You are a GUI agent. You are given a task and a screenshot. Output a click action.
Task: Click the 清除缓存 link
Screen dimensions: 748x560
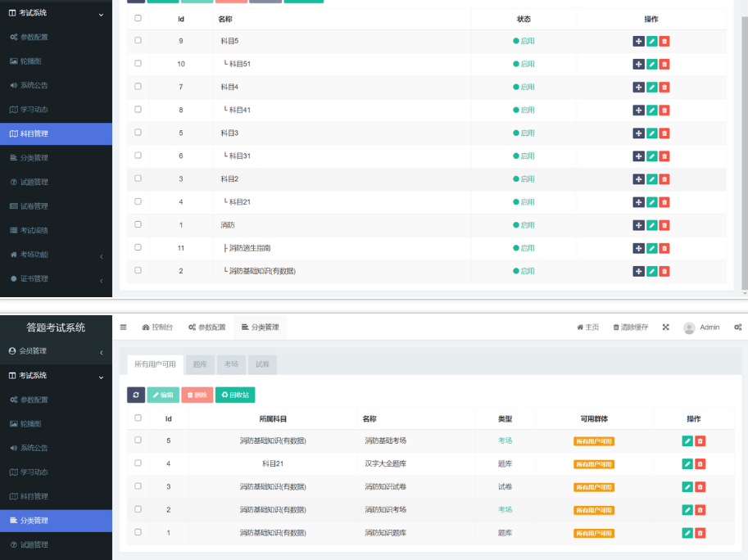tap(631, 327)
